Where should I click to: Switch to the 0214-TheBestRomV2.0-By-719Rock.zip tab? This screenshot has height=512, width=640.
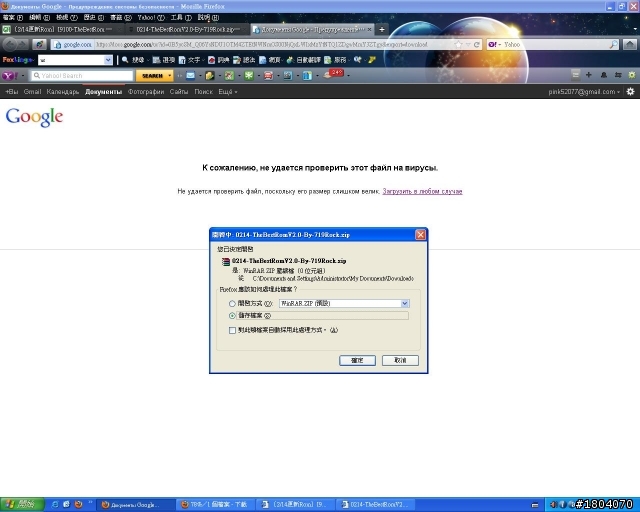point(186,29)
